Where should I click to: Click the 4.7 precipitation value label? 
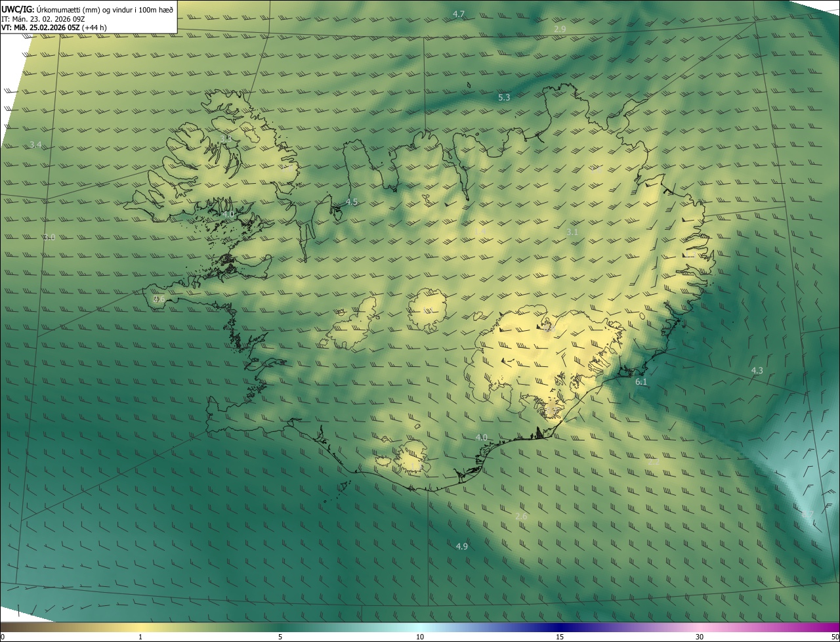click(x=459, y=14)
